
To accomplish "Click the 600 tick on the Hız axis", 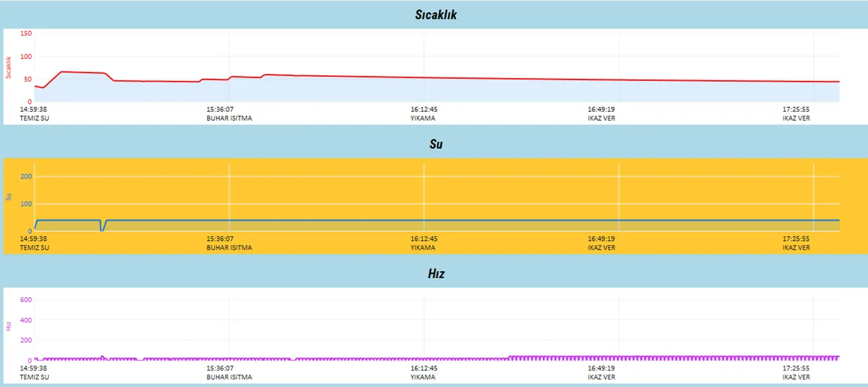I will (x=26, y=300).
